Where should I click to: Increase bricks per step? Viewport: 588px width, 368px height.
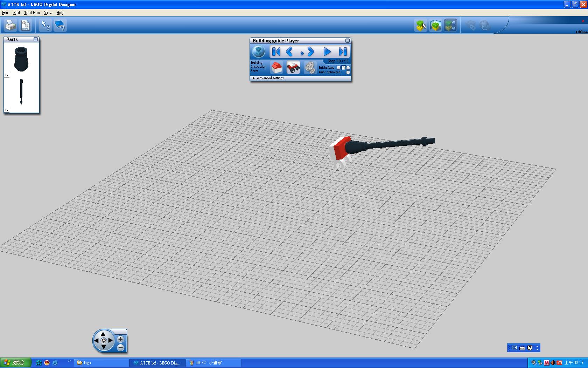point(348,68)
